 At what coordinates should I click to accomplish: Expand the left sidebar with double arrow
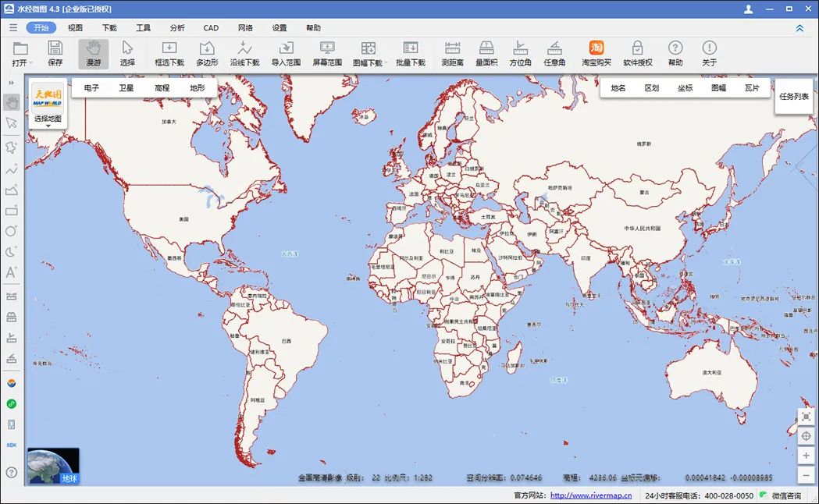[x=12, y=83]
